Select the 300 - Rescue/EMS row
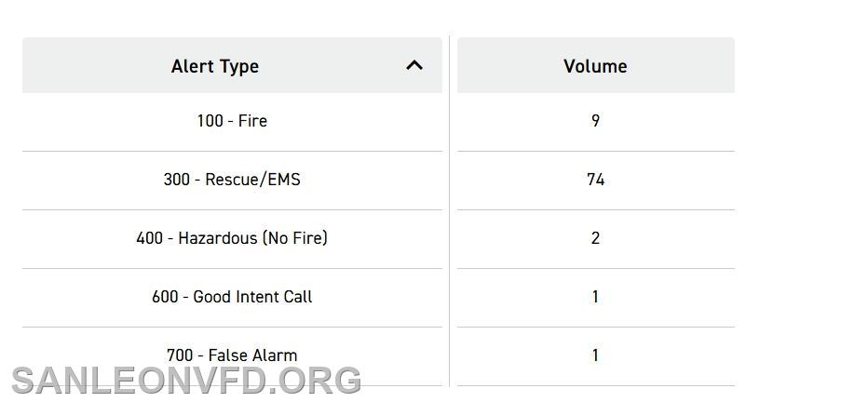The image size is (868, 402). (232, 181)
